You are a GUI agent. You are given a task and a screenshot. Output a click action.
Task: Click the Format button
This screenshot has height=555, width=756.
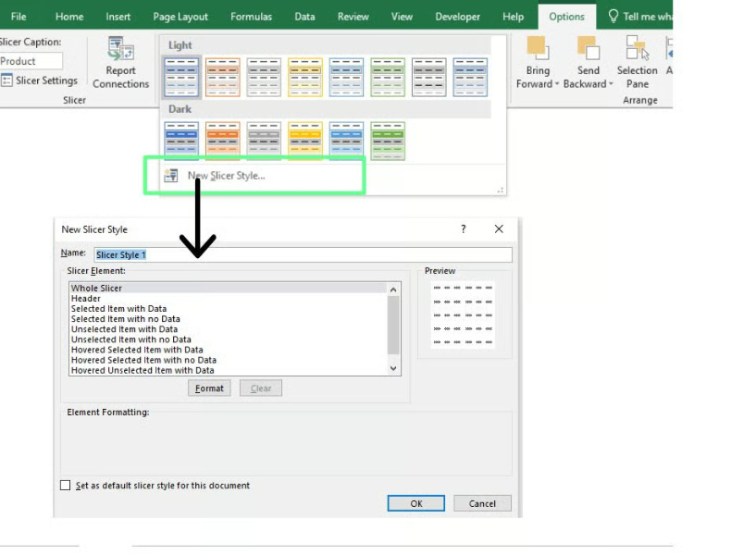click(x=209, y=388)
